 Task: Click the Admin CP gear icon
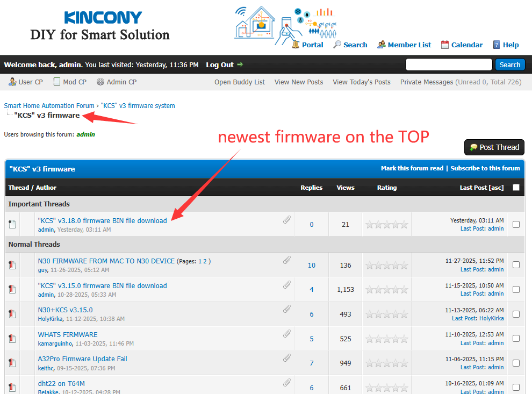100,82
